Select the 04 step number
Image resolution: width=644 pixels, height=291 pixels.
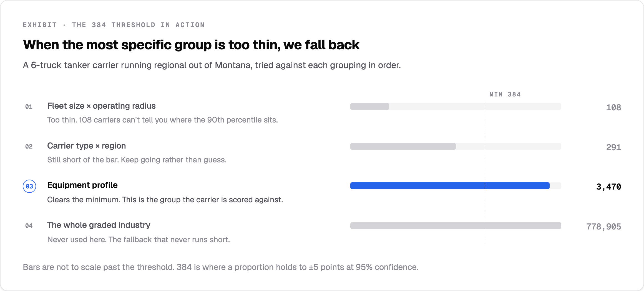click(29, 226)
